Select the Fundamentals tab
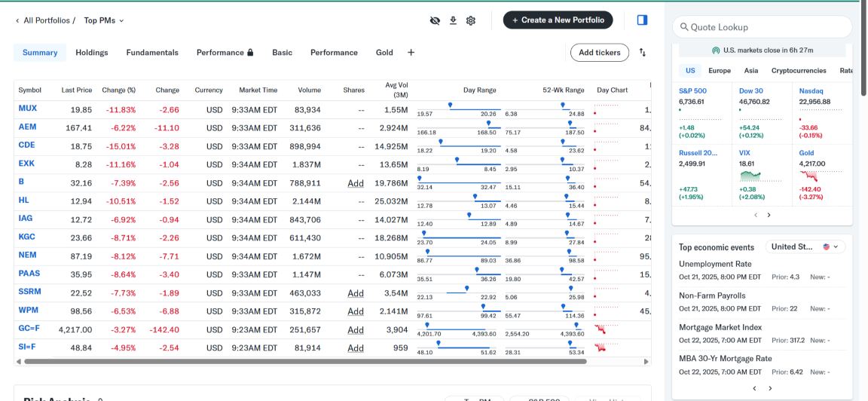Screen dimensions: 868x401 tap(152, 53)
